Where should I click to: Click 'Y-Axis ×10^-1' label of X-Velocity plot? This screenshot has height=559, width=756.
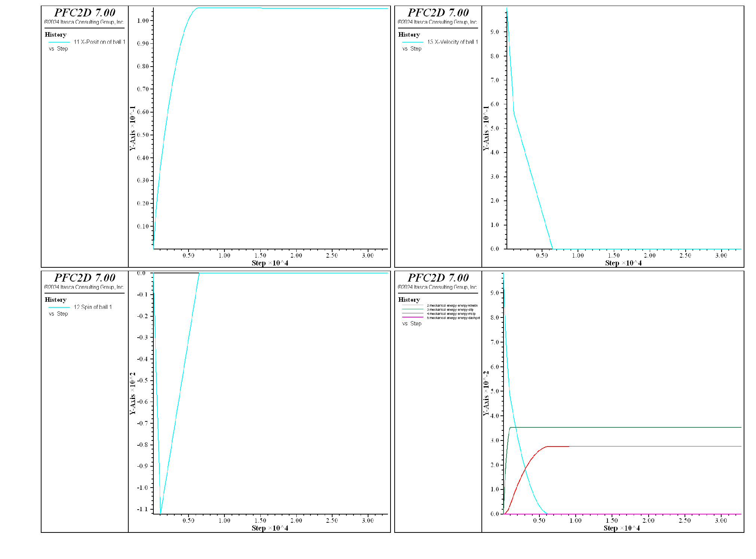point(486,128)
